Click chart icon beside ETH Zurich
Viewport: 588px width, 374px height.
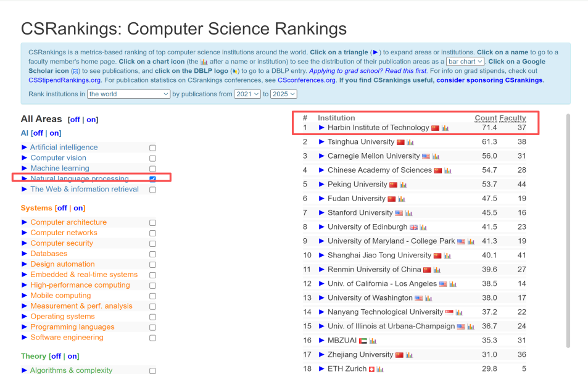380,369
